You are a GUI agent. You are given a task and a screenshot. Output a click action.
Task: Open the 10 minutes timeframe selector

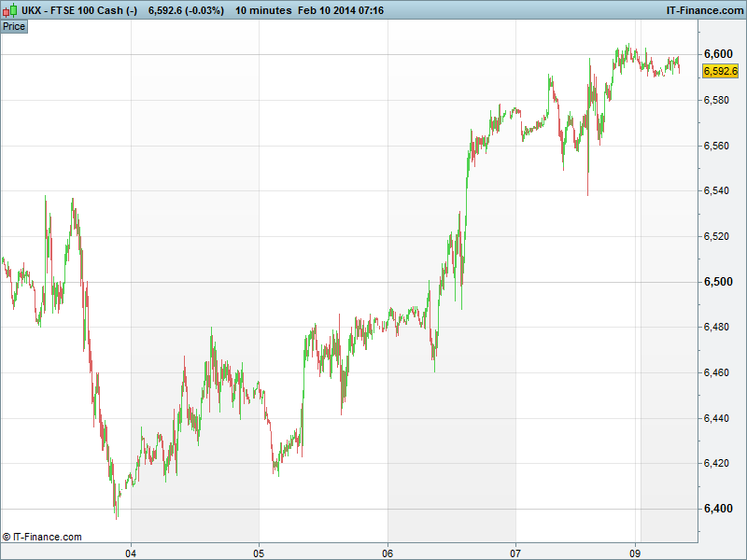(x=262, y=10)
